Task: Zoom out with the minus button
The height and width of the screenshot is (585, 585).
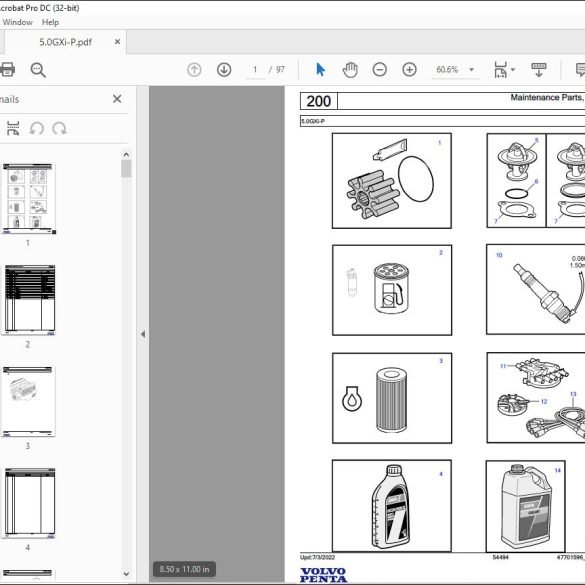Action: coord(379,70)
